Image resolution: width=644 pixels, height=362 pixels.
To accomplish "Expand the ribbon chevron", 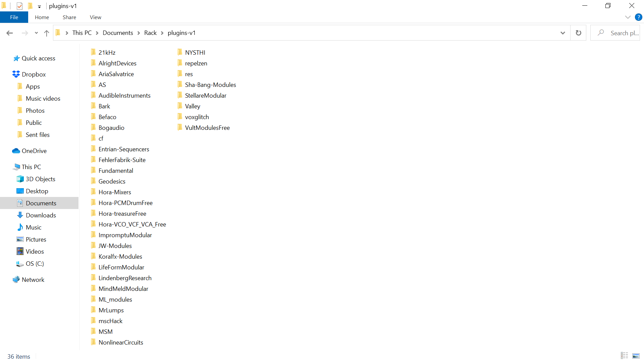I will pyautogui.click(x=628, y=17).
